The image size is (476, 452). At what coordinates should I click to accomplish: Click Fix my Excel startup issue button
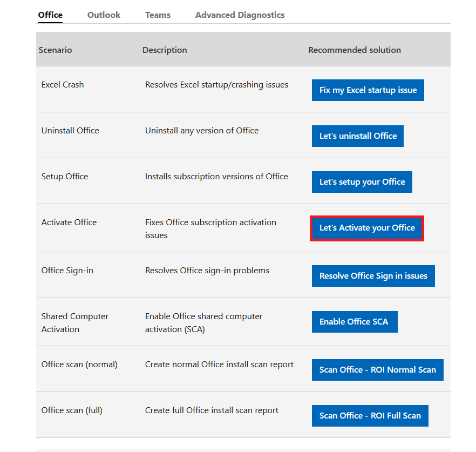(x=368, y=90)
